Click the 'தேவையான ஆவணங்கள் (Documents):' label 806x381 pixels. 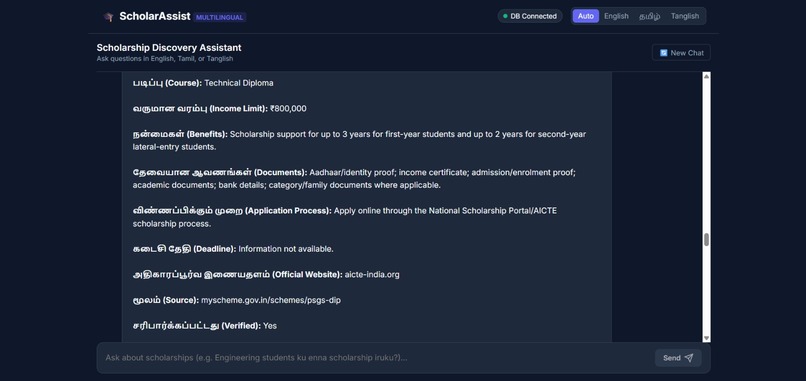tap(219, 172)
